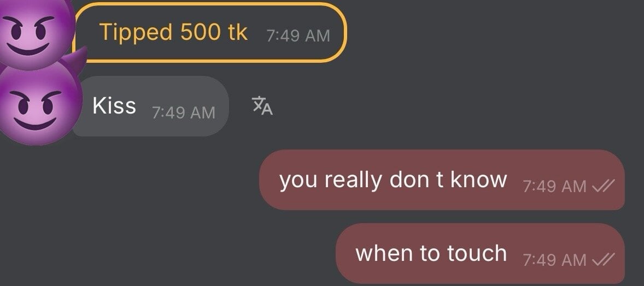Translate the Kiss message

262,106
